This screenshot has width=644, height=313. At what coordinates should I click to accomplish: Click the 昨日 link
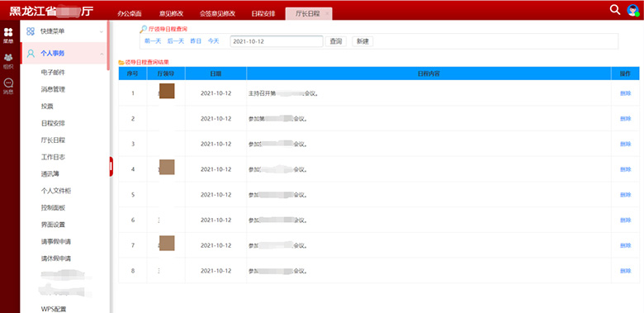196,41
